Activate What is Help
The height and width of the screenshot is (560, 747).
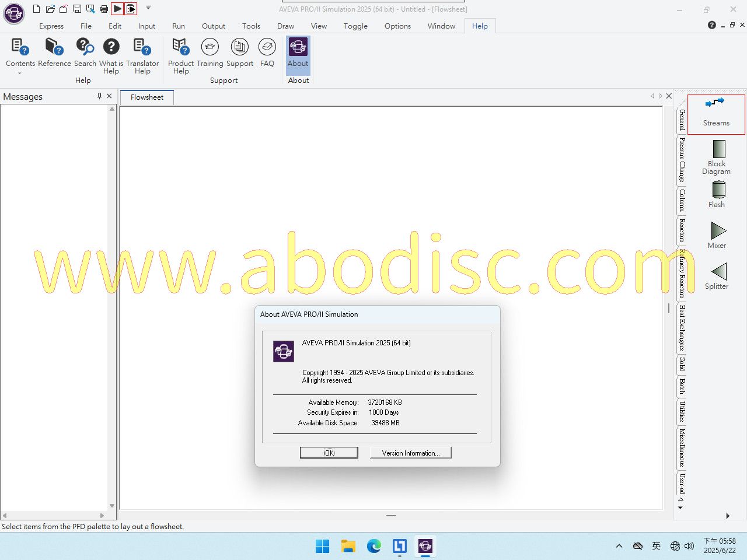[111, 55]
